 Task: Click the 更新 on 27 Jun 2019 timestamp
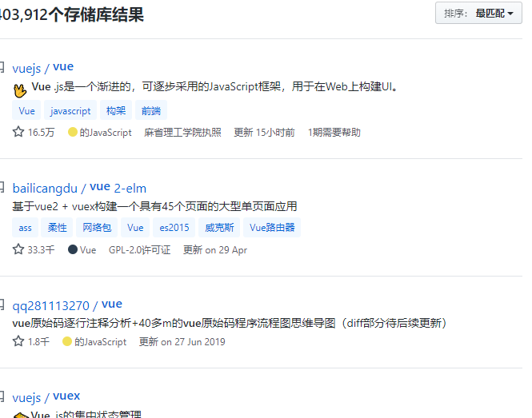[x=182, y=341]
